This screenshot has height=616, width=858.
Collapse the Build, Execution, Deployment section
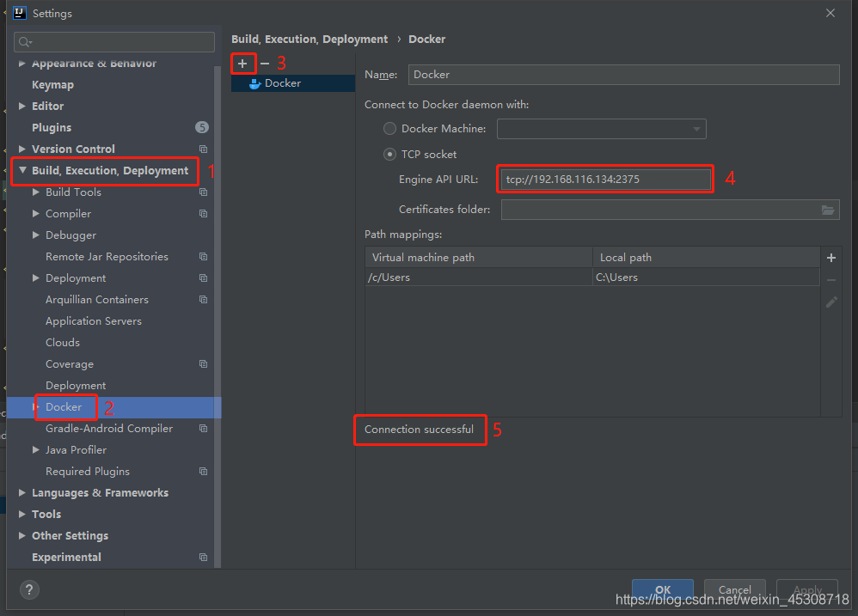[22, 170]
